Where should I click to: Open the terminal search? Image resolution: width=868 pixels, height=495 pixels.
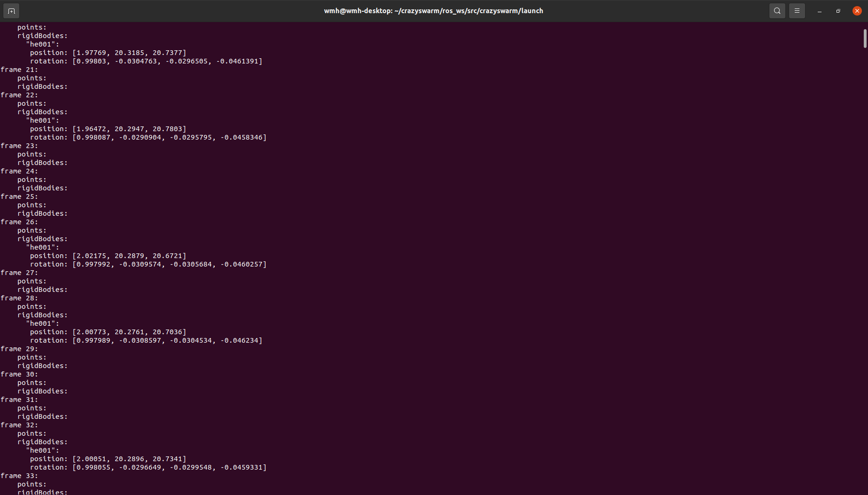(777, 11)
